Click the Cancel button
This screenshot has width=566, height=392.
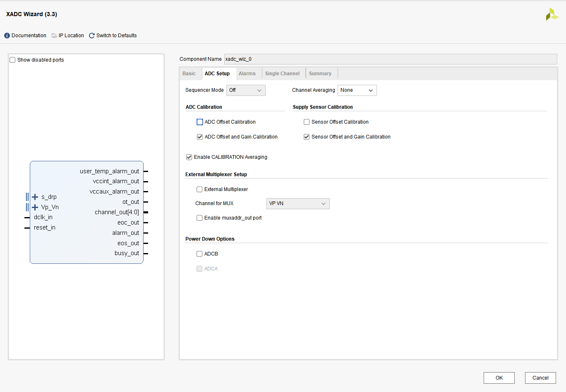[540, 378]
